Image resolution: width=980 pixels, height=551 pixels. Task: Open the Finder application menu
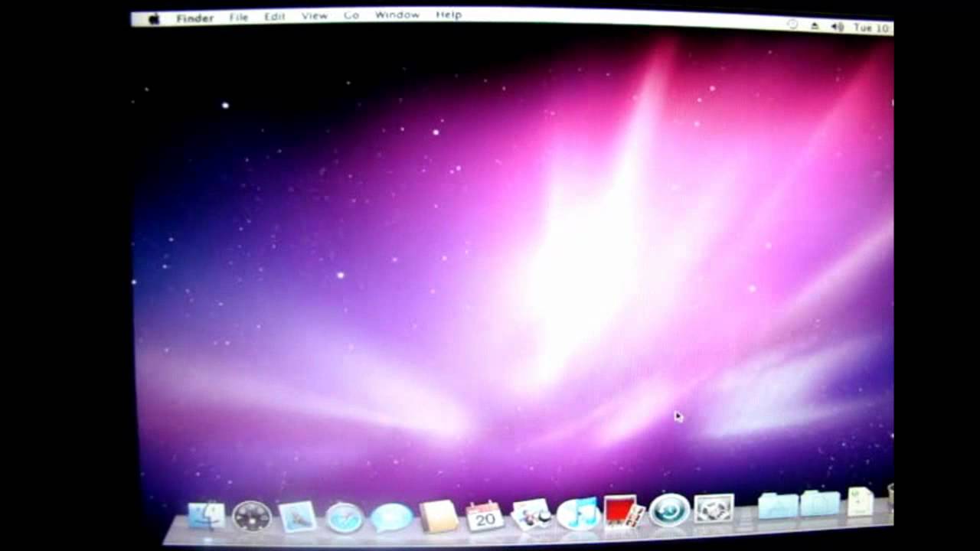click(x=195, y=18)
